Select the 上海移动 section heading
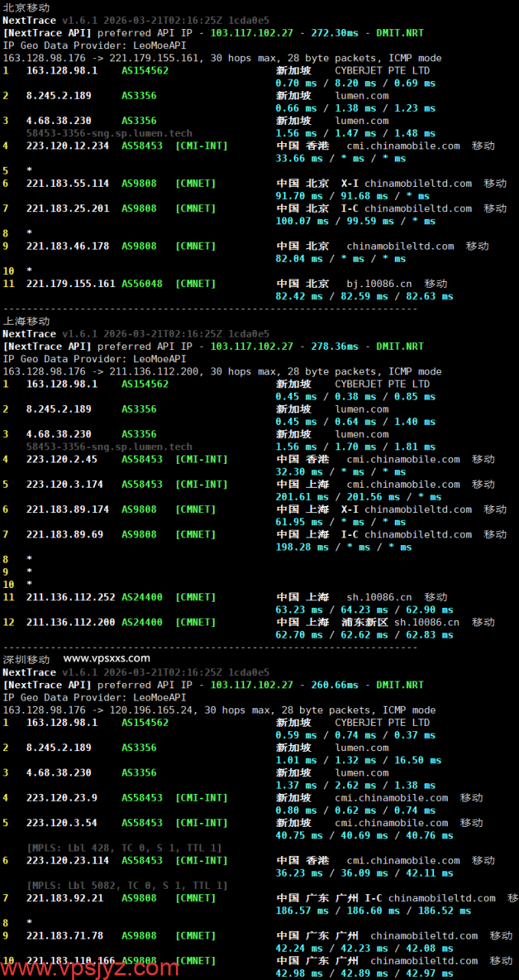The image size is (519, 980). pyautogui.click(x=26, y=321)
